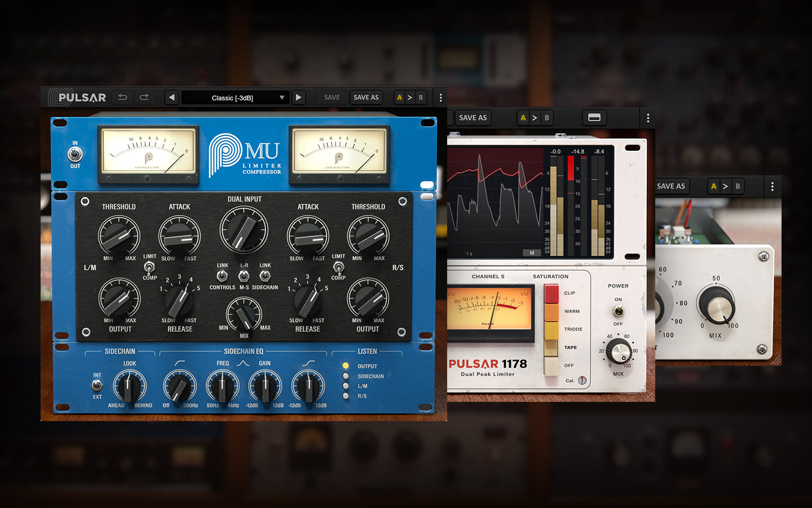Click the undo icon in the Pulsar Mu toolbar

(122, 97)
